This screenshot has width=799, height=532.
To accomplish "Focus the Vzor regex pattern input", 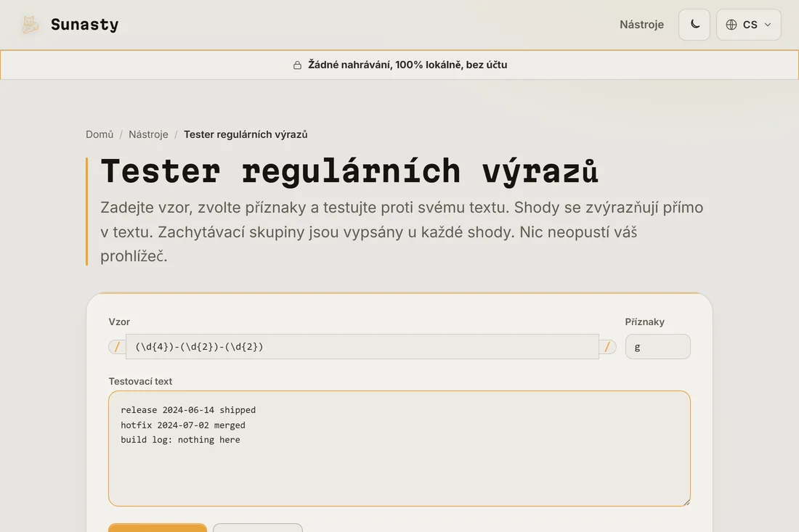I will tap(362, 347).
